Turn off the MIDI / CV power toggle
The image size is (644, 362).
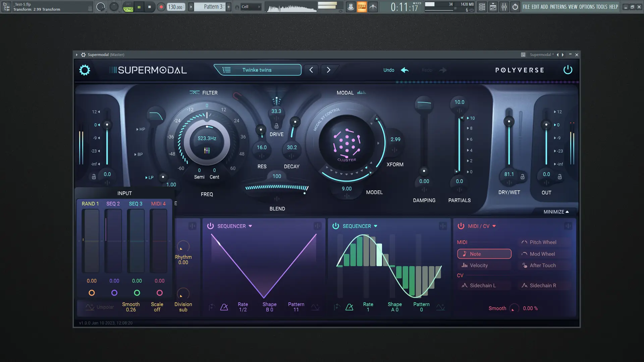(461, 226)
